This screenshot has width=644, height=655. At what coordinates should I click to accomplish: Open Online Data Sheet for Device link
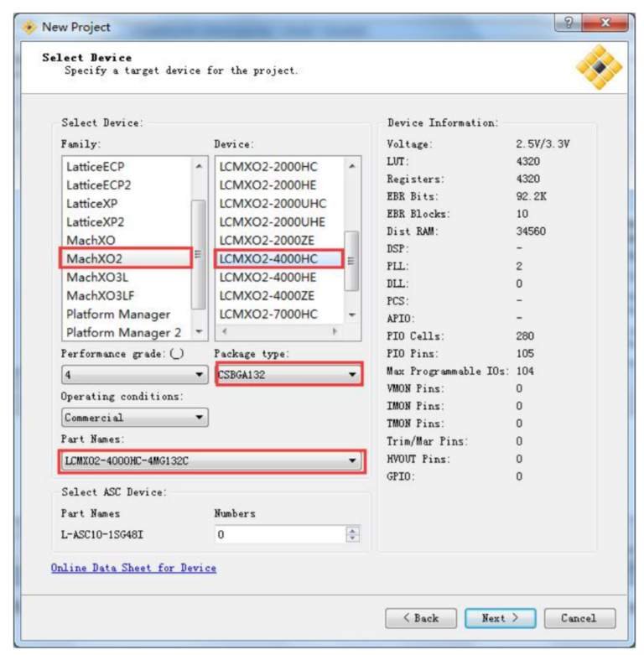point(133,568)
